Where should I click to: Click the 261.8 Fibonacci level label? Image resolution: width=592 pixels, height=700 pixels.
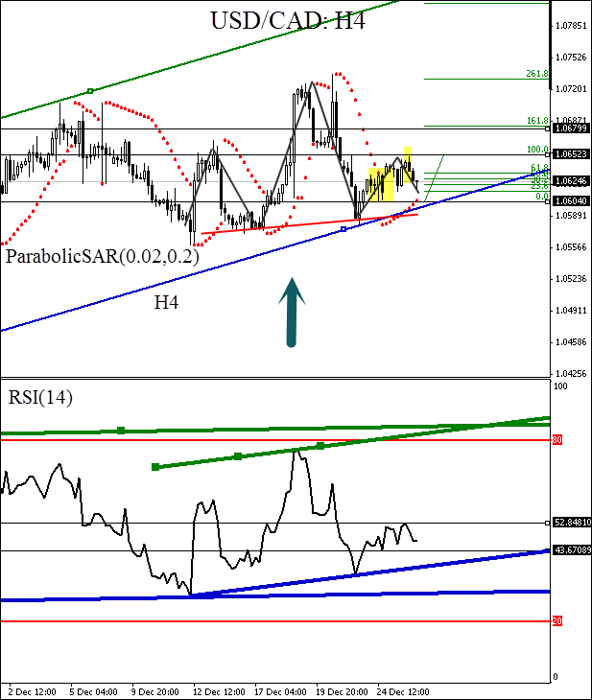pos(537,74)
